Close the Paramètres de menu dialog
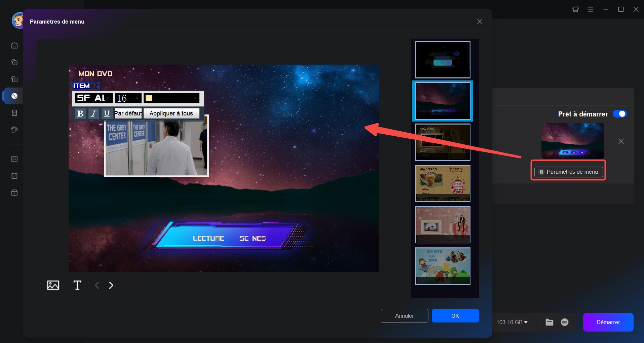Screen dimensions: 644x343 click(x=480, y=22)
